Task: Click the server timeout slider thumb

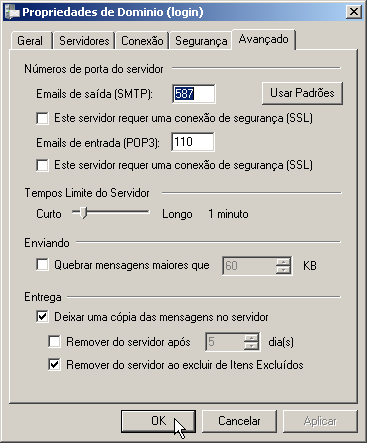Action: tap(84, 213)
